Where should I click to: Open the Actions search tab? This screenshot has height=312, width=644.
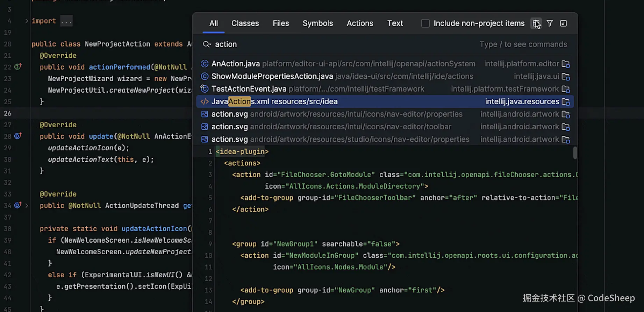360,23
